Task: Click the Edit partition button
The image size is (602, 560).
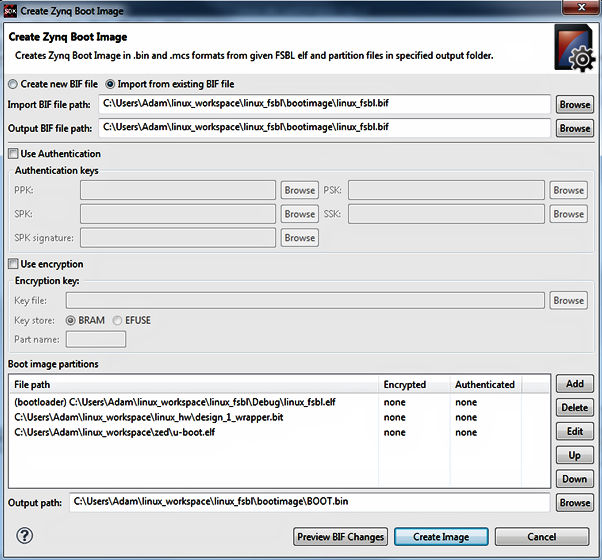Action: point(575,432)
